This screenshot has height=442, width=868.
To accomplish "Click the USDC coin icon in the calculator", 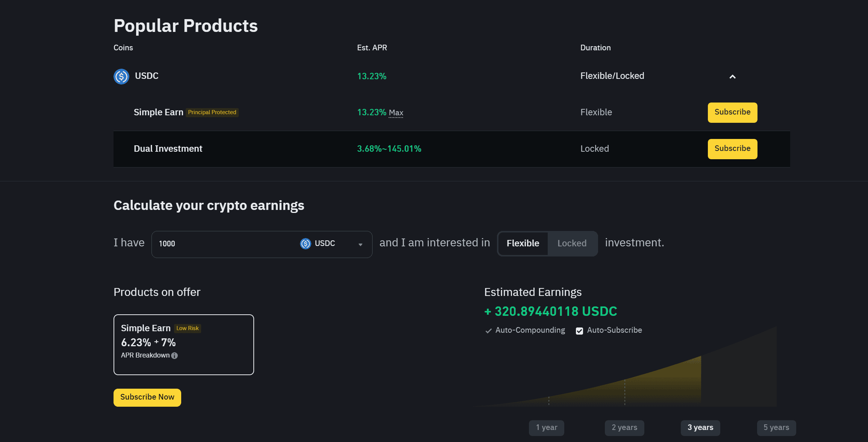I will 305,243.
